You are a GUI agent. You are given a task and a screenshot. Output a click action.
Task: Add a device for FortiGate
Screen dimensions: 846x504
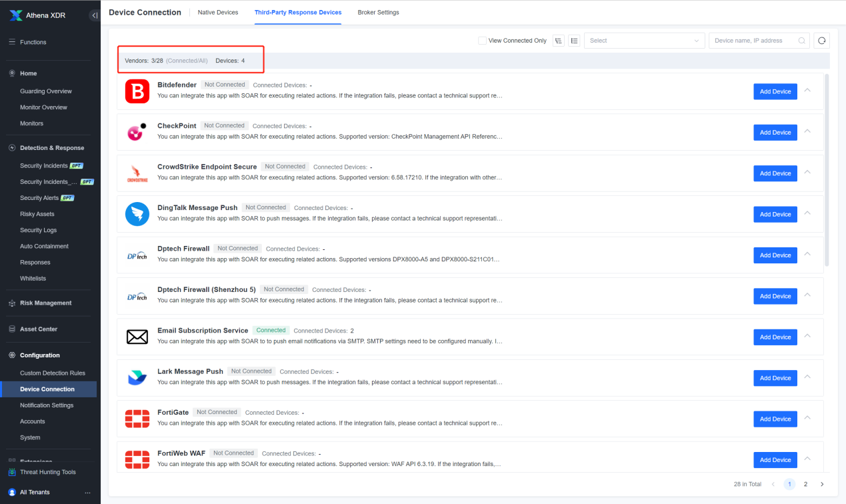tap(775, 419)
